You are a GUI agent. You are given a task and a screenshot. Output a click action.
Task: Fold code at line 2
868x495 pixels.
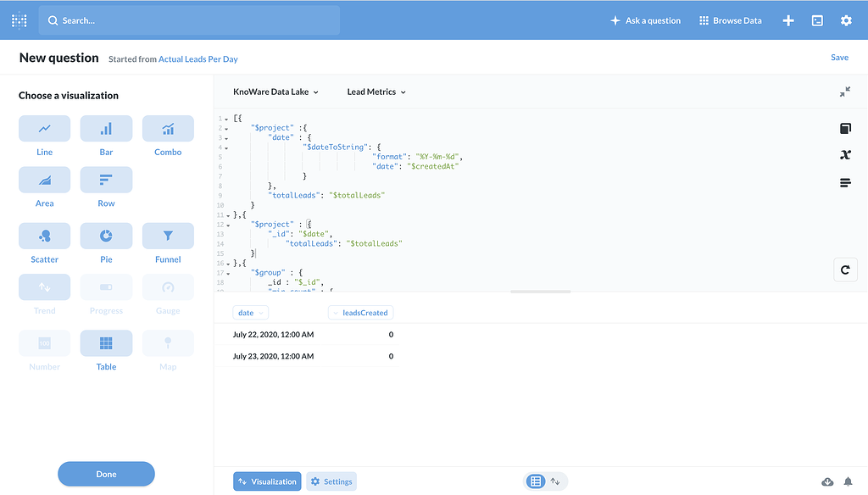tap(226, 129)
